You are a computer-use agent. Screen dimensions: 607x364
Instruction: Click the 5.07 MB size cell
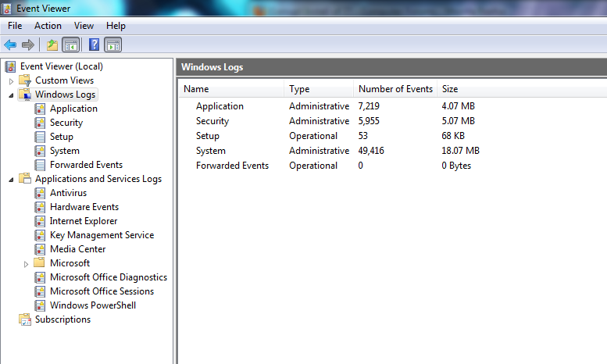coord(458,121)
